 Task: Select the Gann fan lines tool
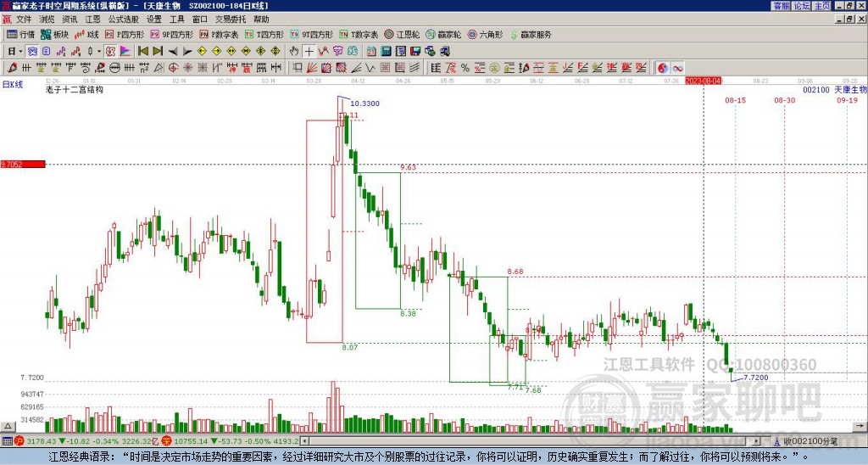pos(312,68)
